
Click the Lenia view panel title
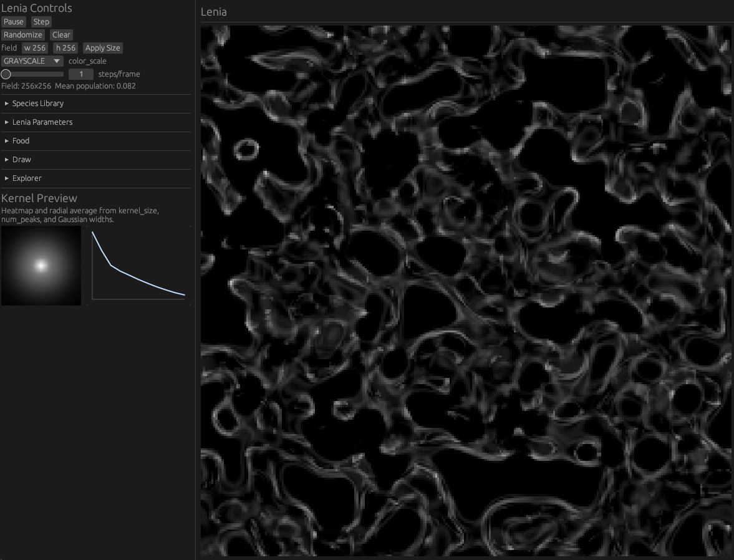213,12
